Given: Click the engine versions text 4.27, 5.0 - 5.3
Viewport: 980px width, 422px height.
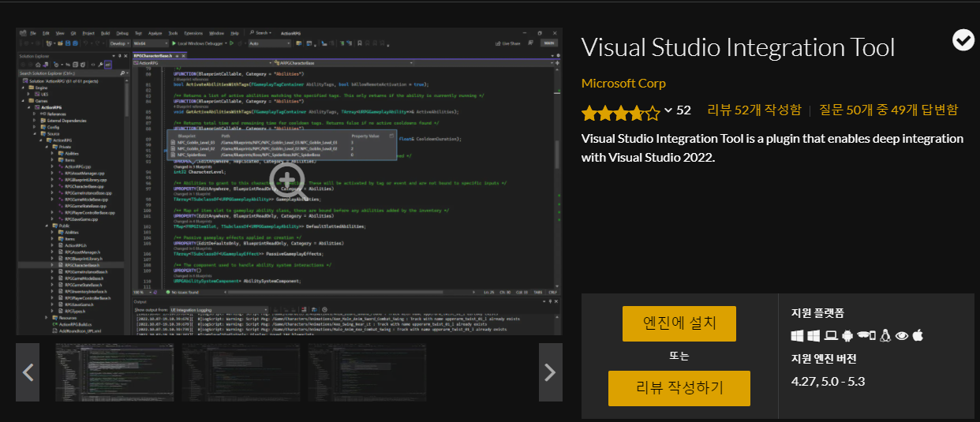Looking at the screenshot, I should click(x=828, y=382).
